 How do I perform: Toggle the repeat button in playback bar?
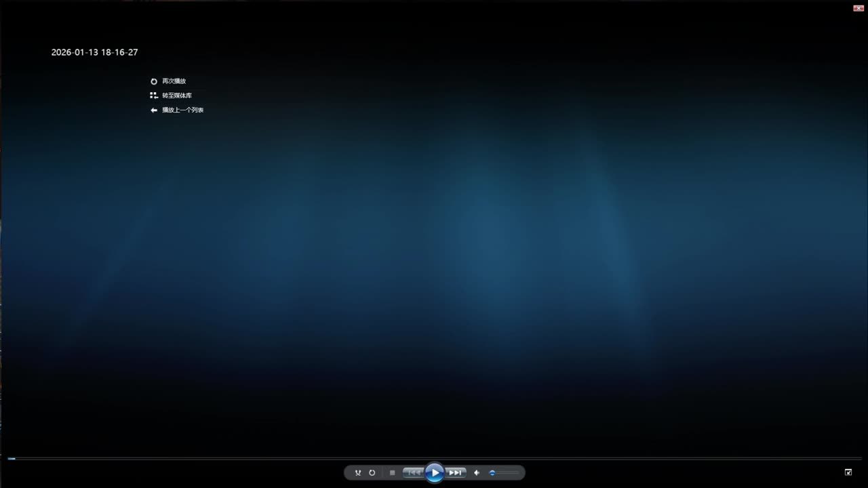click(x=372, y=472)
